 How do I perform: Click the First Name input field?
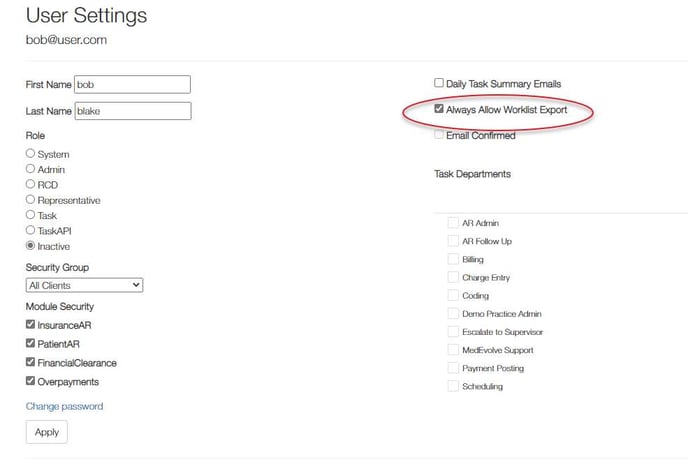pos(132,85)
